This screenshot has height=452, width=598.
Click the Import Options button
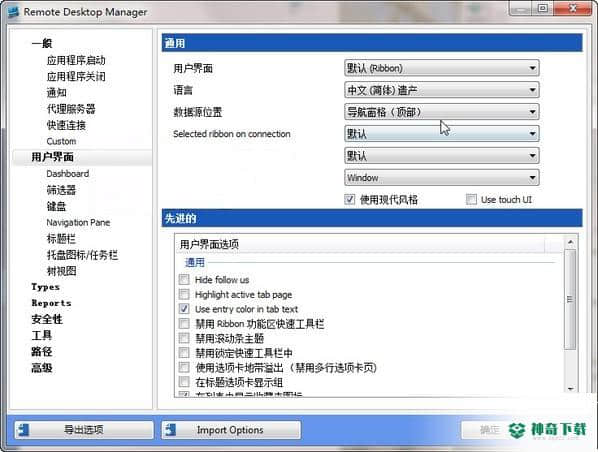[231, 430]
